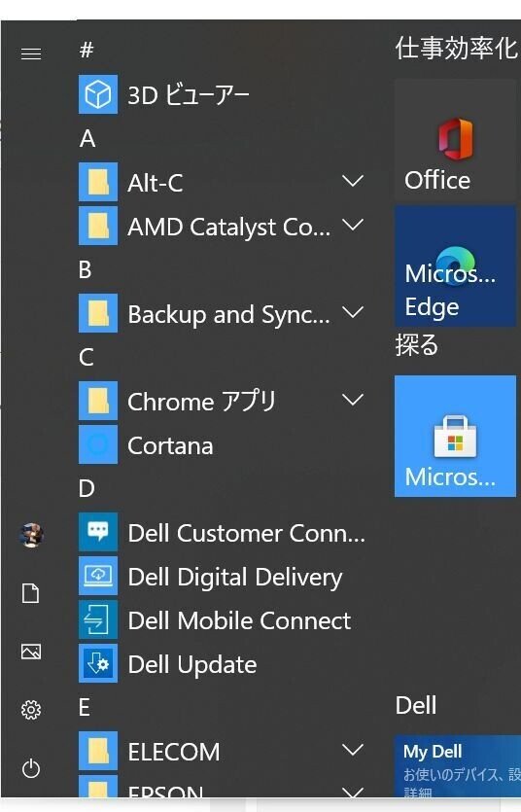Click the E letter header
521x812 pixels.
click(85, 707)
